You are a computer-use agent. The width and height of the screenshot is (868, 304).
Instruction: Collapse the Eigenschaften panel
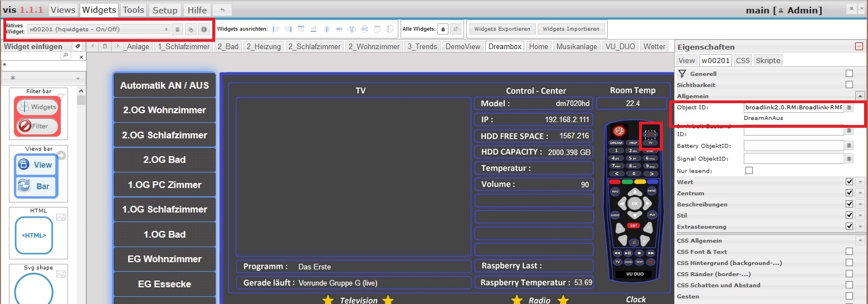tap(859, 47)
